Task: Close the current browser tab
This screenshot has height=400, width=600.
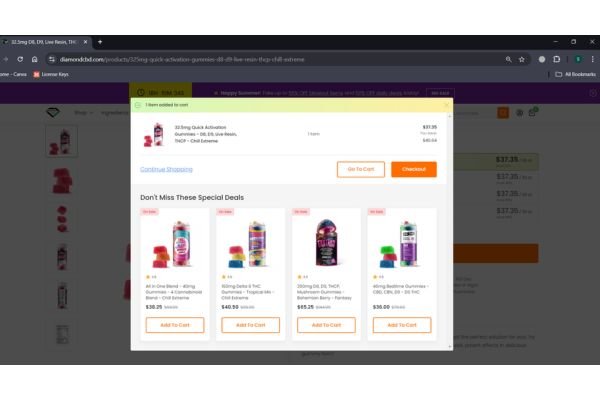Action: 86,42
